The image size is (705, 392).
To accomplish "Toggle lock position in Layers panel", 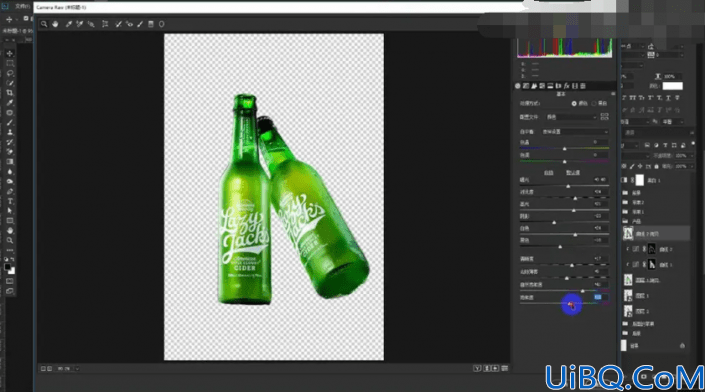I will point(640,166).
